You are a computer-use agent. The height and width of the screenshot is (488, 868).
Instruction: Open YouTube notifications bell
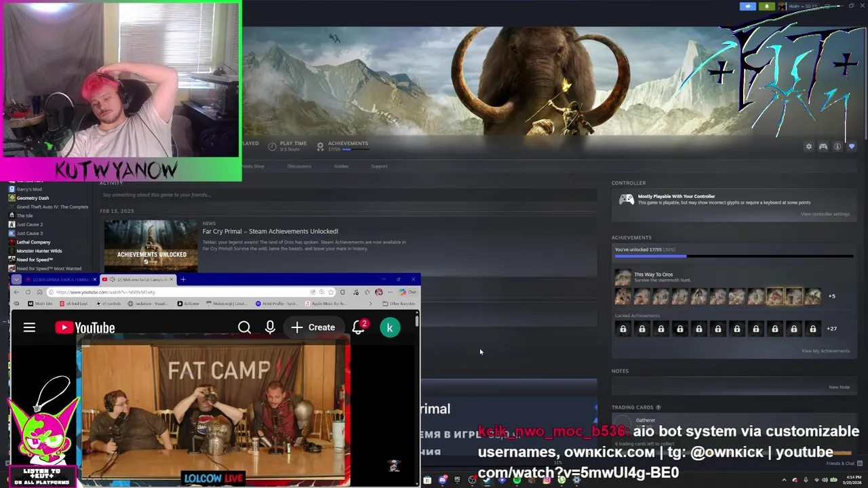pos(359,328)
